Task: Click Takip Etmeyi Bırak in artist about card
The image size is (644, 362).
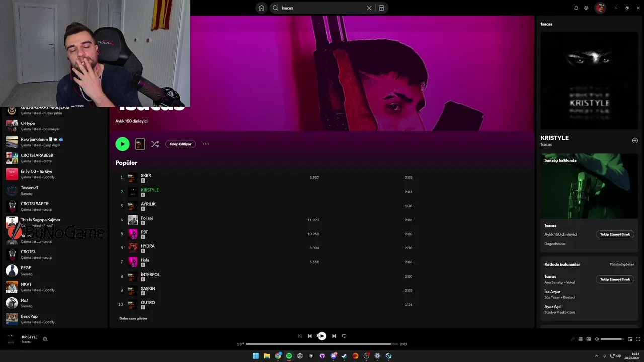Action: [x=615, y=234]
